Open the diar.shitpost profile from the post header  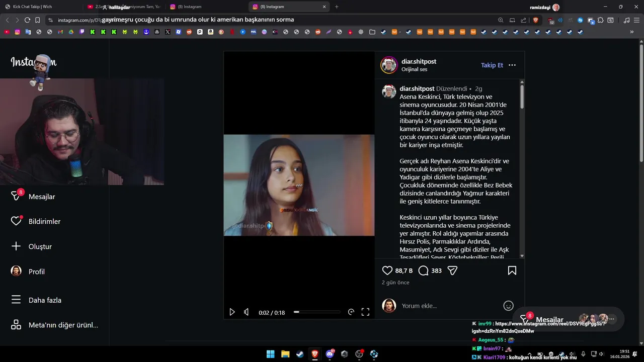click(x=419, y=61)
